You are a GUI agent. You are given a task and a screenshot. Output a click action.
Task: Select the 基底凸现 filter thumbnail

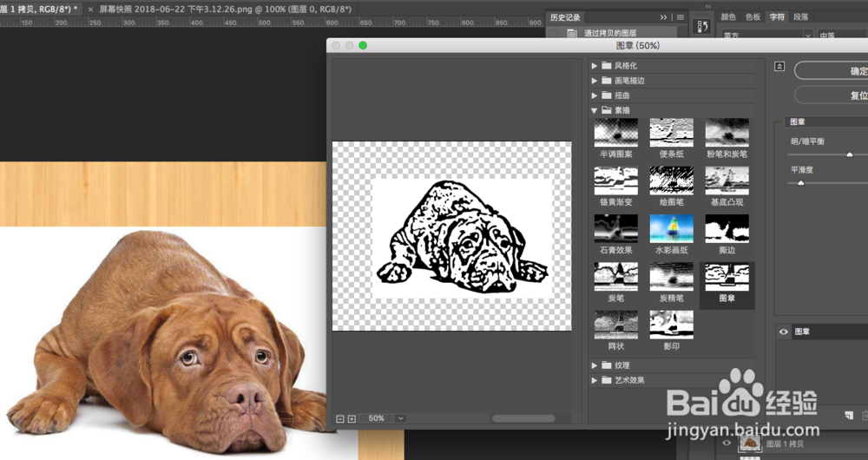point(727,181)
